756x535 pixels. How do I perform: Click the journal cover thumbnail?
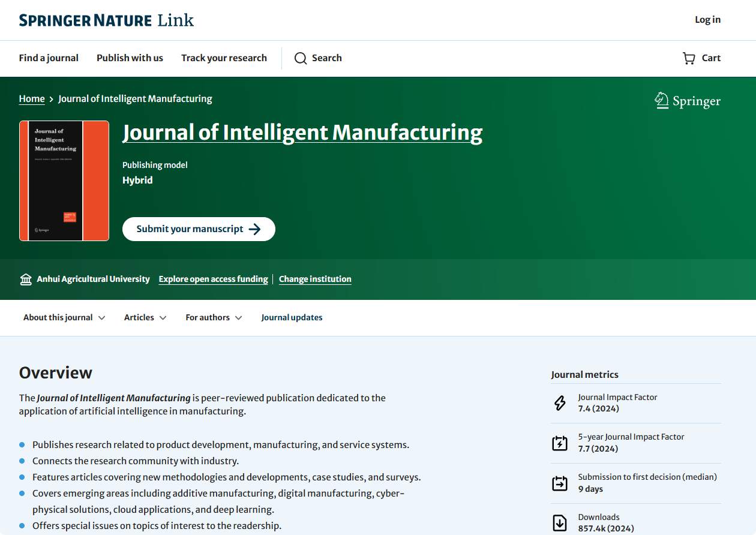pos(64,181)
